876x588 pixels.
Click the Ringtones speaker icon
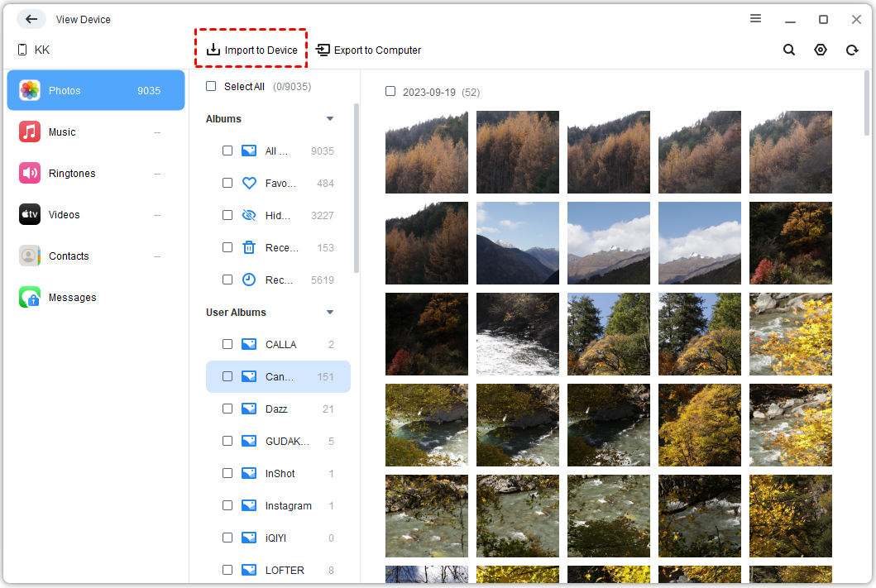(30, 173)
